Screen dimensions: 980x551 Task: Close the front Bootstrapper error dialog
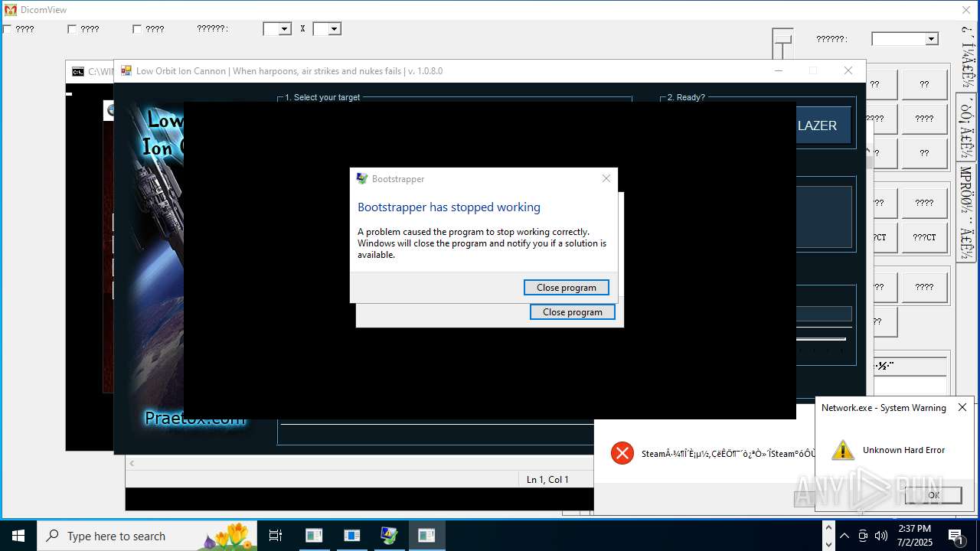(x=606, y=178)
